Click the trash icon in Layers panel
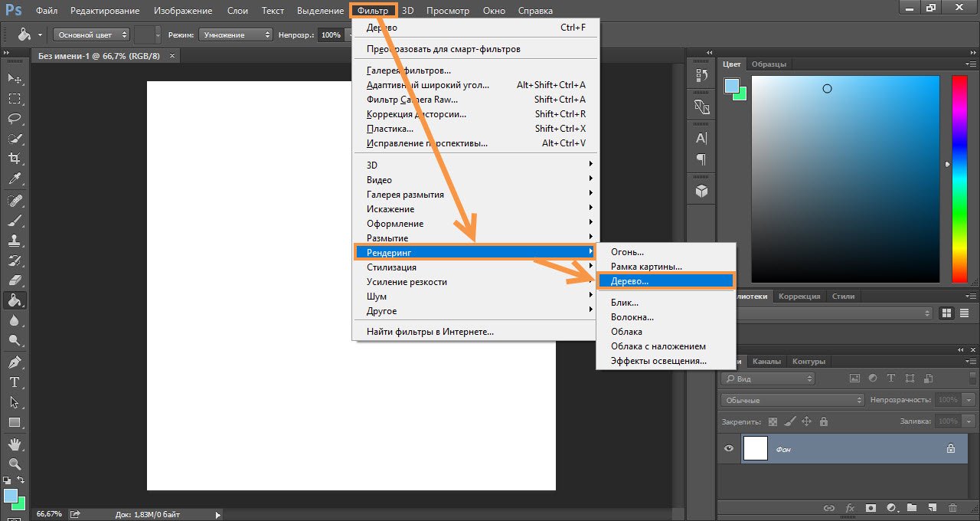Image resolution: width=980 pixels, height=521 pixels. [952, 508]
